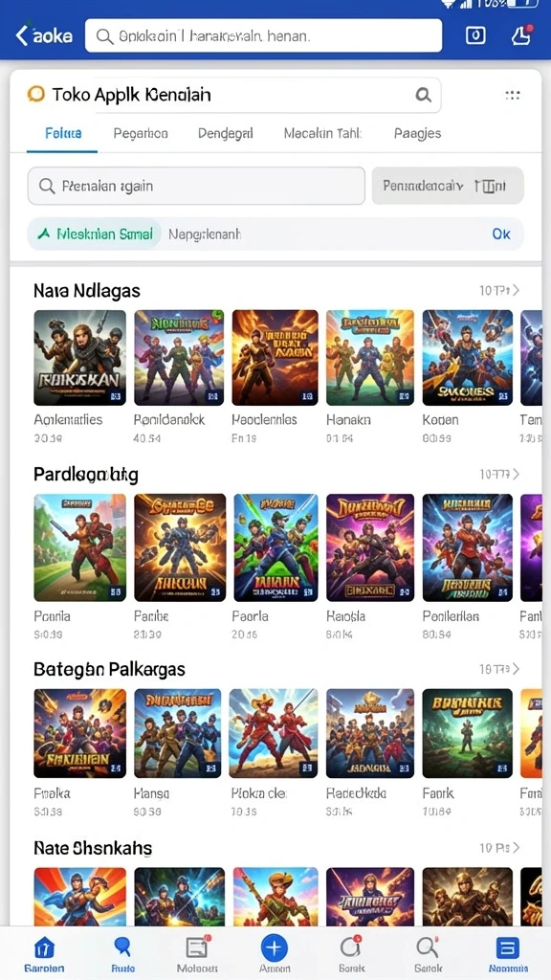The height and width of the screenshot is (980, 551).
Task: Open the Hanakn game thumbnail
Action: (x=370, y=358)
